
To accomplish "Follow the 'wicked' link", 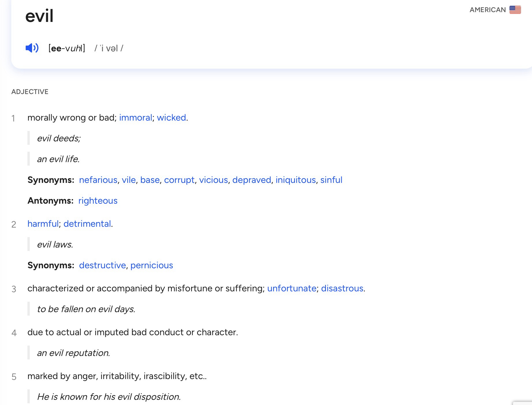I will [171, 118].
